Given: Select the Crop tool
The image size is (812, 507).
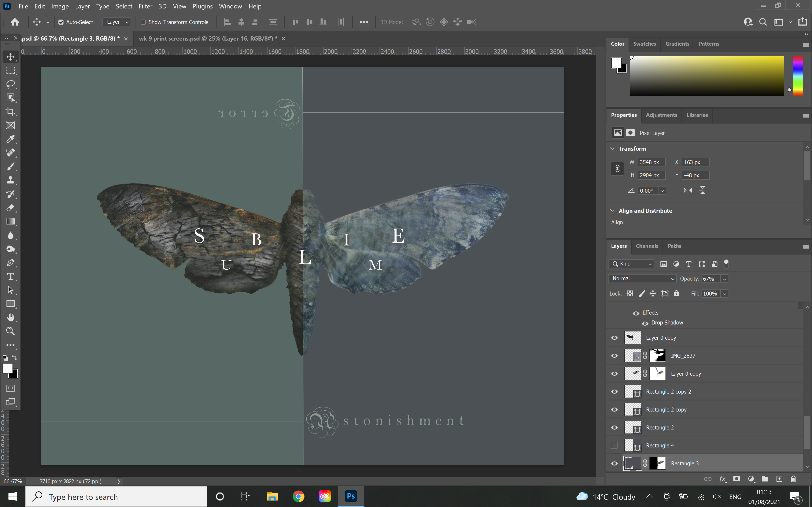Looking at the screenshot, I should (11, 112).
